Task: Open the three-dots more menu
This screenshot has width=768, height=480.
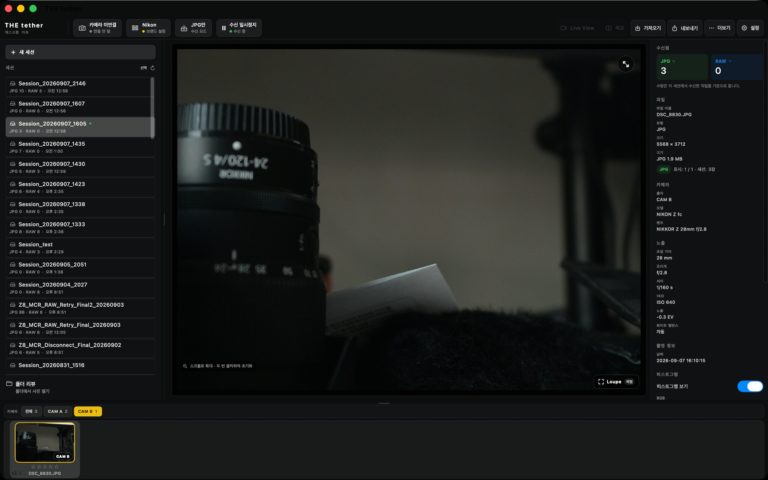Action: coord(720,28)
